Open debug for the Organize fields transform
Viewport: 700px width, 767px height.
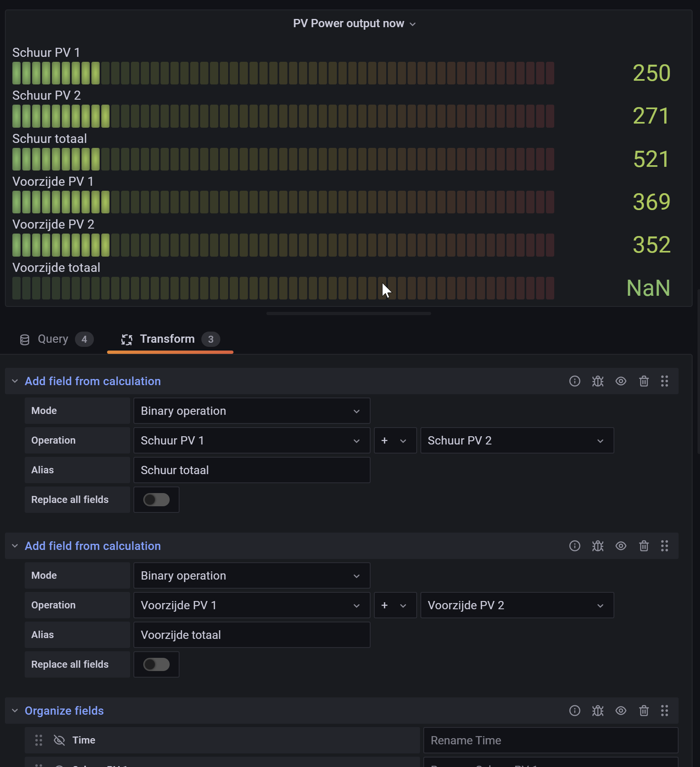[597, 711]
